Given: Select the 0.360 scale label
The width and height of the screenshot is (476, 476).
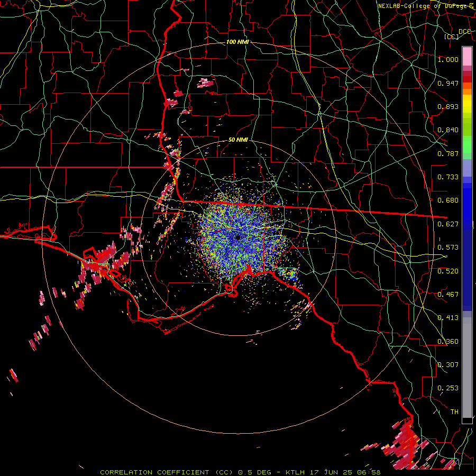Looking at the screenshot, I should [448, 342].
